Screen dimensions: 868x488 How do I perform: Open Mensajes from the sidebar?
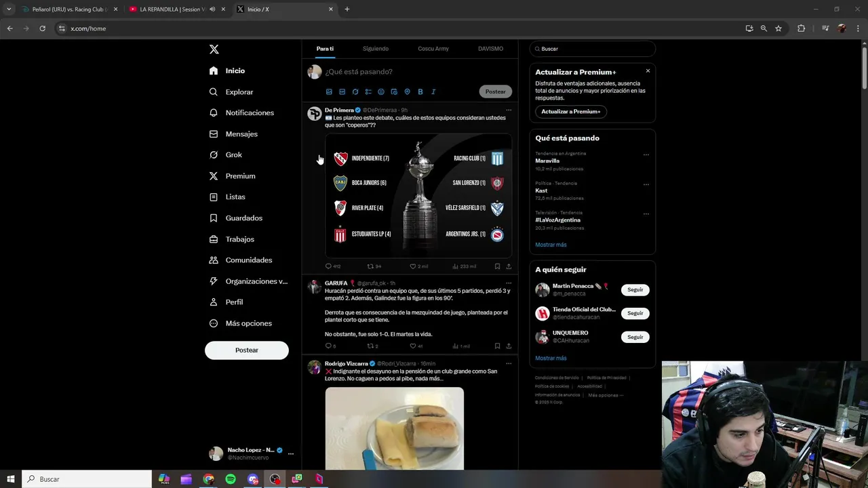[x=233, y=134]
